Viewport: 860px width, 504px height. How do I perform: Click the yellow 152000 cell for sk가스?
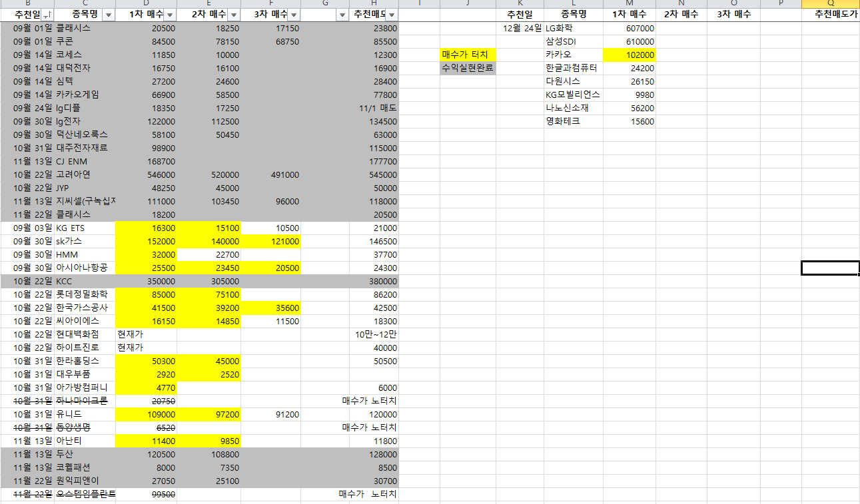146,241
